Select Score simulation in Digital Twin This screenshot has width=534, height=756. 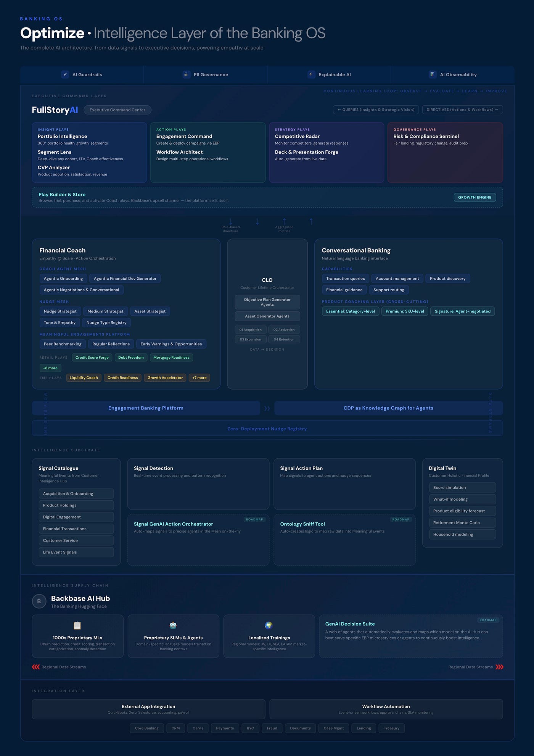pos(463,488)
